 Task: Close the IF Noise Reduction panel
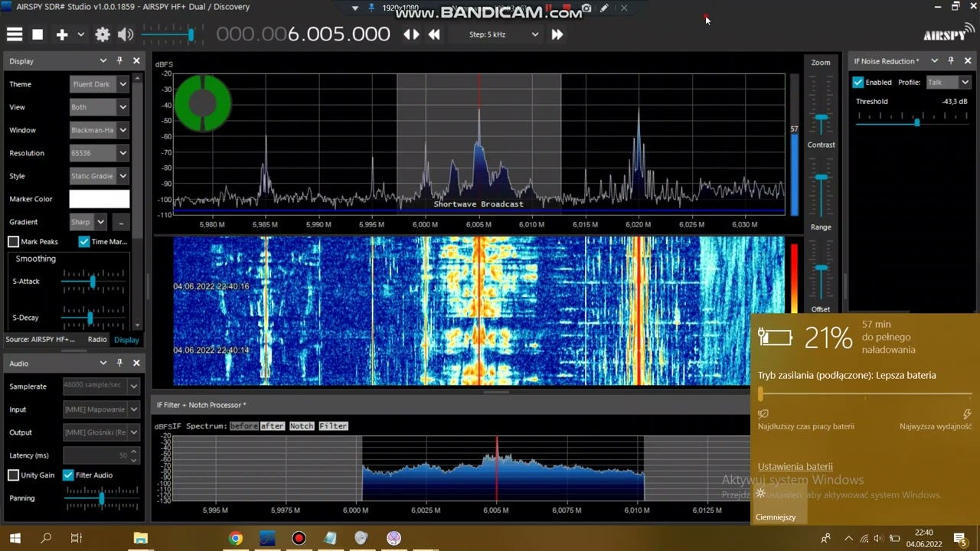point(967,60)
